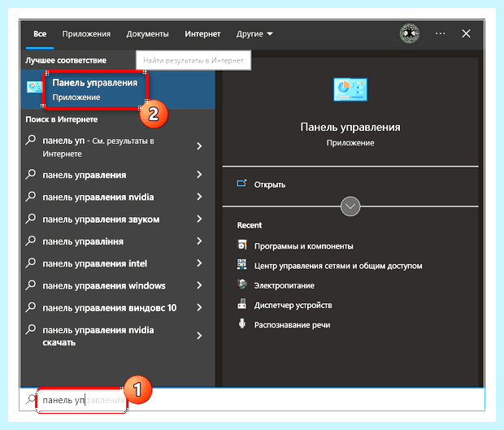
Task: Open recent item Программы и компоненты
Action: (303, 245)
